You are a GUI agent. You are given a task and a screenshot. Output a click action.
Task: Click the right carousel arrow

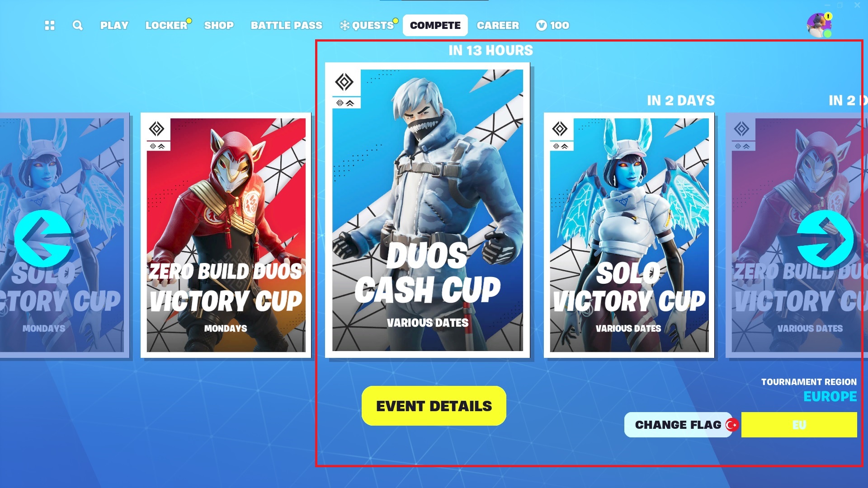[826, 239]
